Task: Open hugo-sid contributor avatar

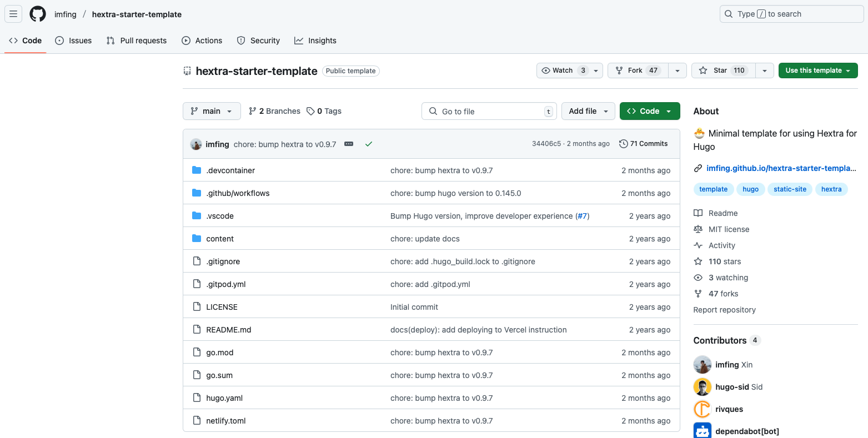Action: click(x=703, y=387)
